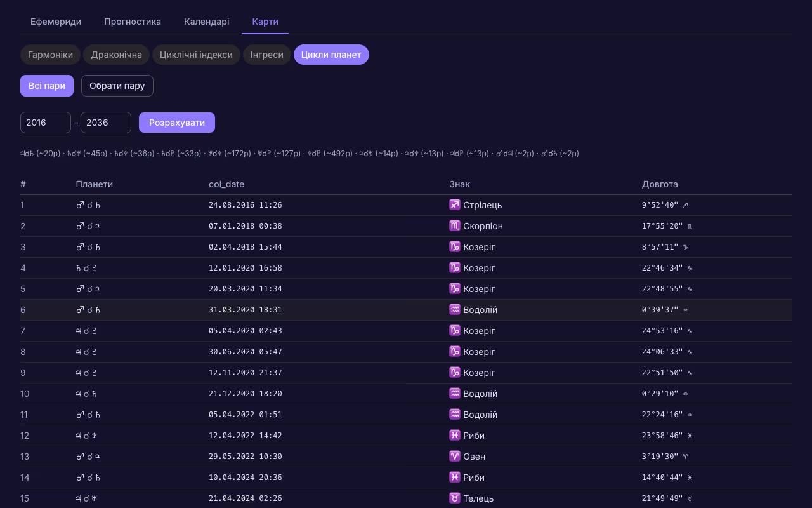The height and width of the screenshot is (508, 812).
Task: Click Pisces sign icon in row 12
Action: pyautogui.click(x=455, y=436)
